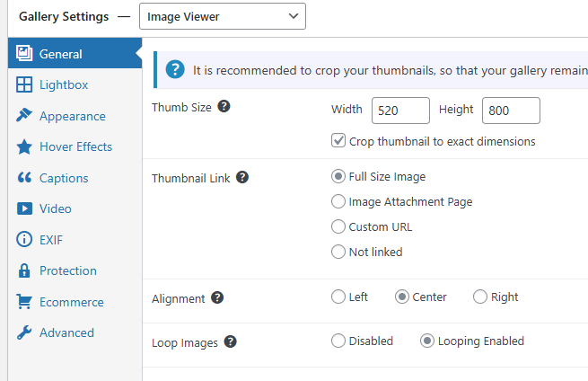The image size is (588, 381).
Task: Click the thumbnail Height input field
Action: [x=510, y=110]
